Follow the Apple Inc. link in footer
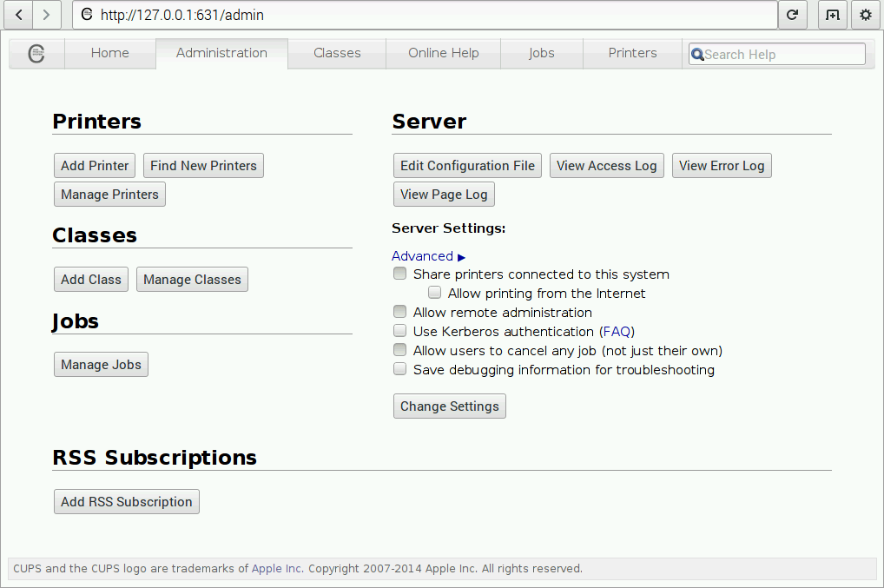The width and height of the screenshot is (884, 588). pos(276,568)
